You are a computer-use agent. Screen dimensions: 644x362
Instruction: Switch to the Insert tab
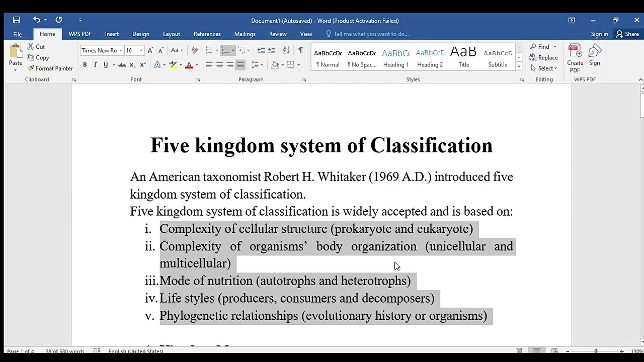tap(112, 34)
